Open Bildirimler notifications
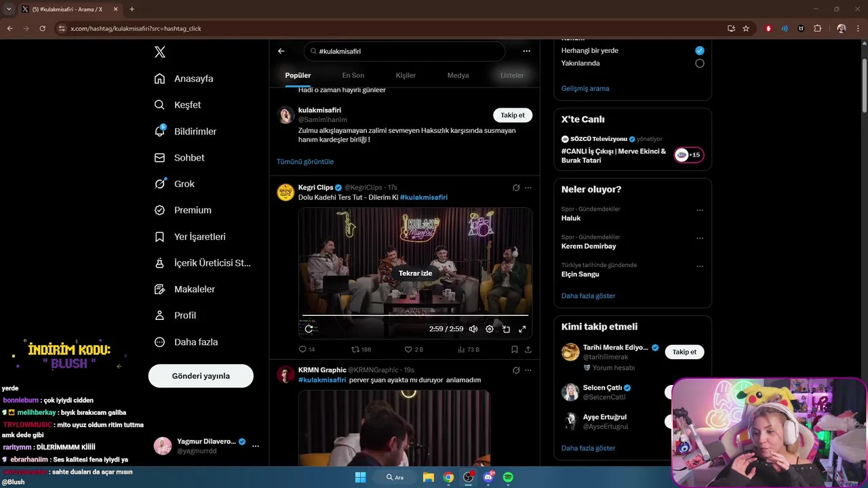Viewport: 868px width, 488px height. 185,131
